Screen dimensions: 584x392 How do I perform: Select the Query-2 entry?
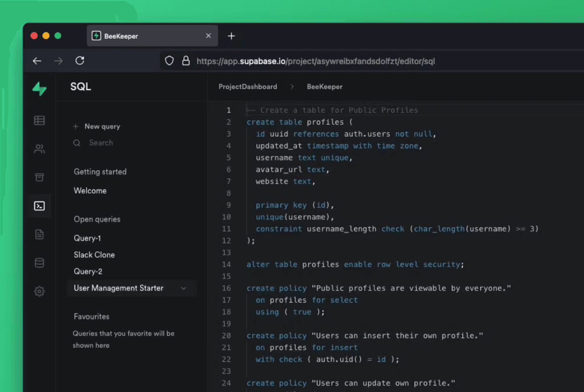tap(88, 271)
